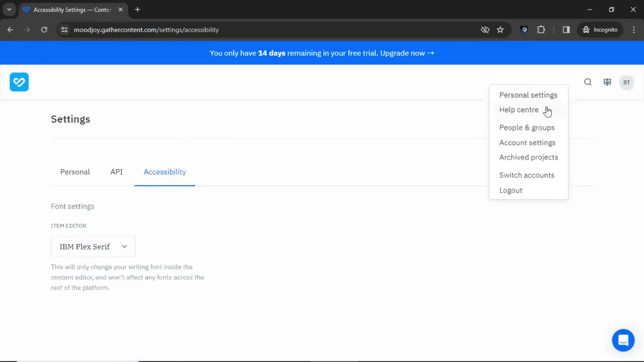Switch to the API tab
The height and width of the screenshot is (362, 644).
(x=116, y=172)
